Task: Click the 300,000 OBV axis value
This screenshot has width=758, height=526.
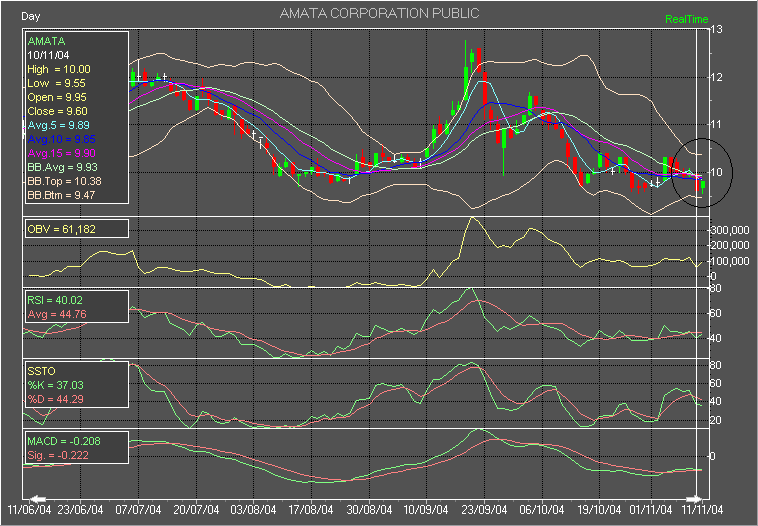Action: tap(730, 231)
